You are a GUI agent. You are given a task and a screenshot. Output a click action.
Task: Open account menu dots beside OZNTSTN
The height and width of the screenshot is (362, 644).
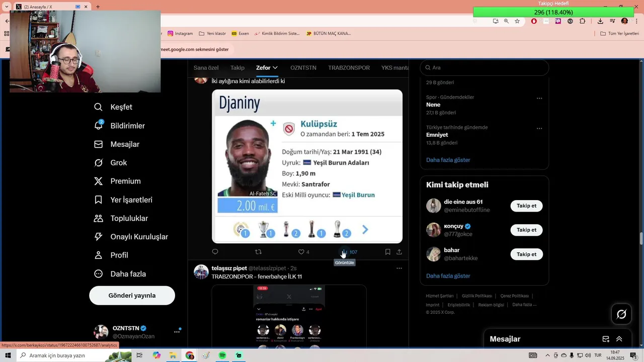point(177,332)
